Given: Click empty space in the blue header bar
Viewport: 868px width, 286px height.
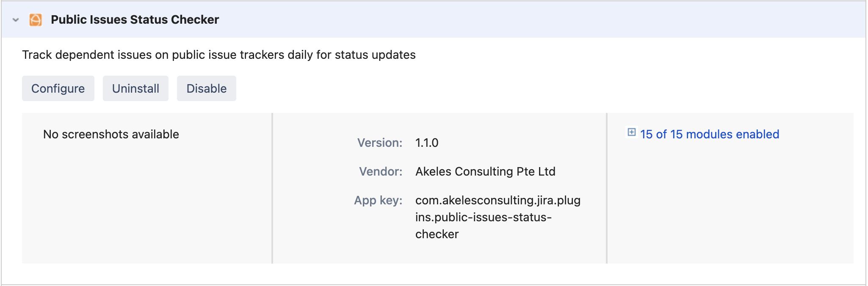Looking at the screenshot, I should (x=508, y=20).
